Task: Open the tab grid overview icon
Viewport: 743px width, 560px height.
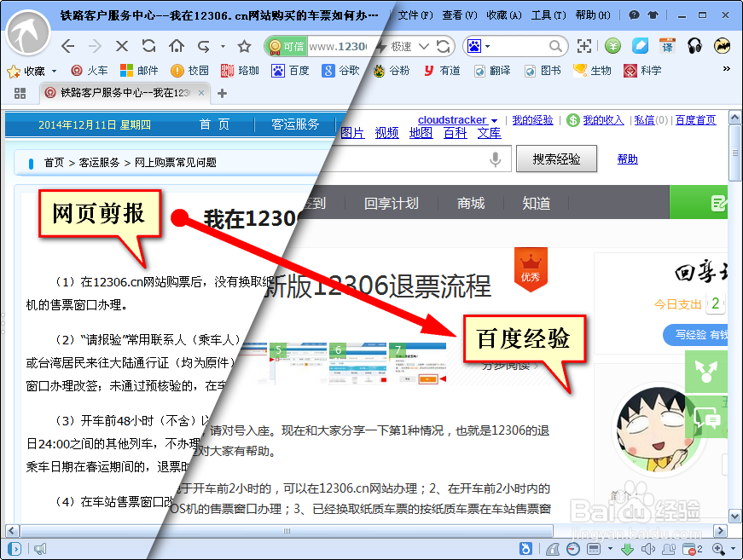Action: pos(20,93)
